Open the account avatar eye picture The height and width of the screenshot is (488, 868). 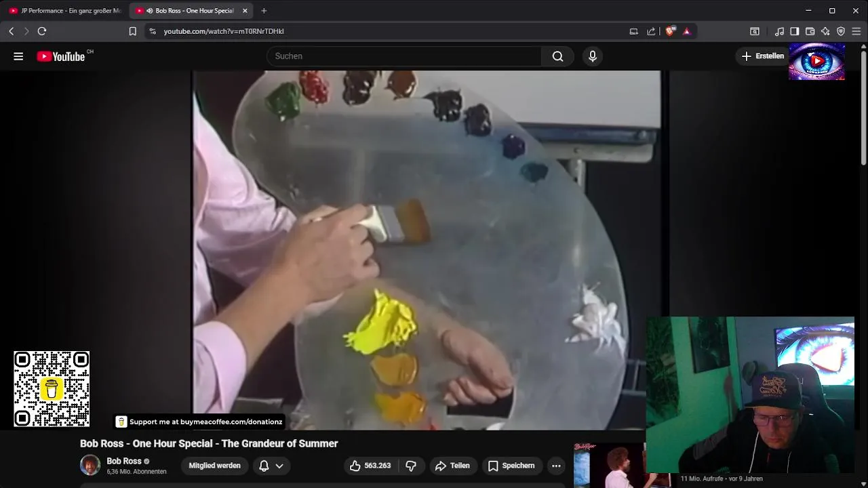click(x=816, y=62)
